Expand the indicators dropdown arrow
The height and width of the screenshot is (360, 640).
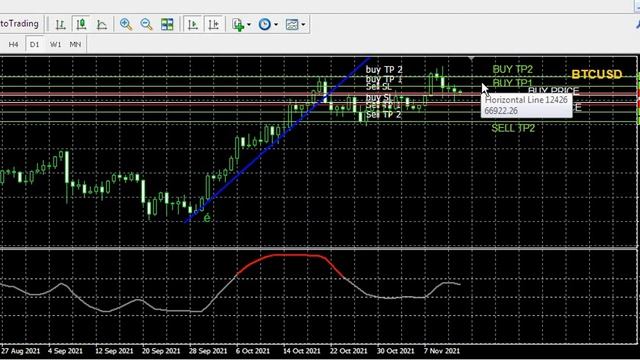(249, 24)
